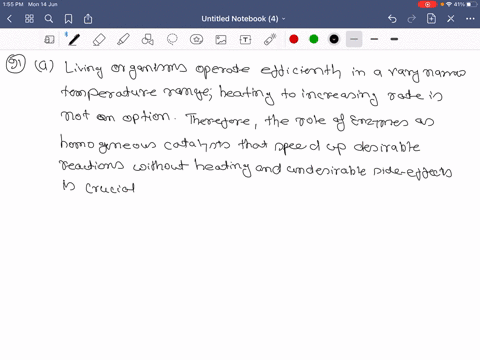Open the more options ellipsis menu
Viewport: 480px width, 360px height.
(470, 19)
